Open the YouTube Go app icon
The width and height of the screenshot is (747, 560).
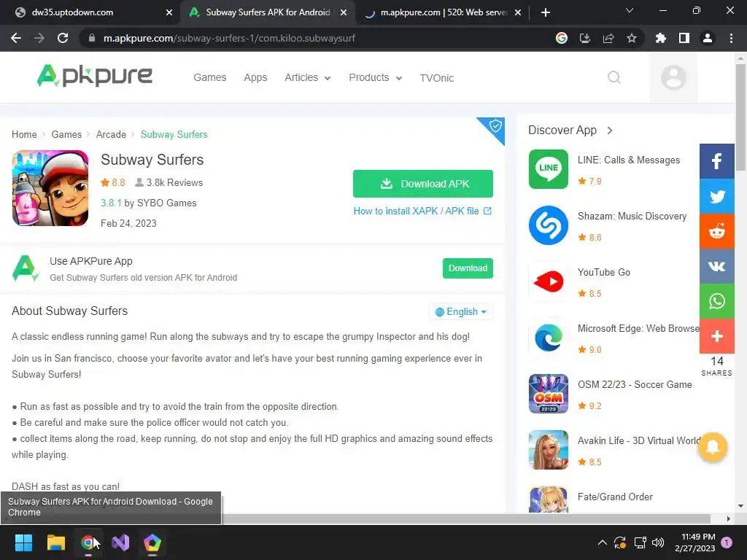[x=549, y=281]
